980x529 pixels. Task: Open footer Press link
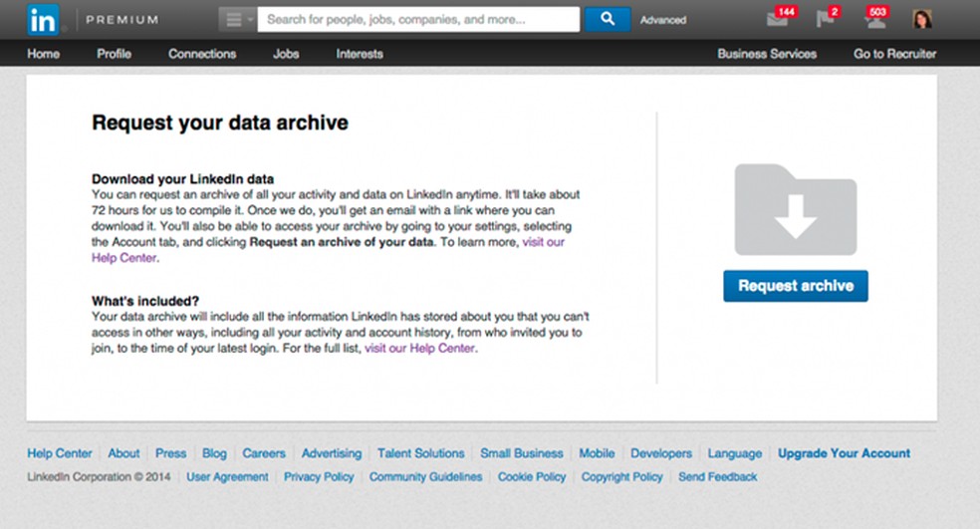(170, 453)
